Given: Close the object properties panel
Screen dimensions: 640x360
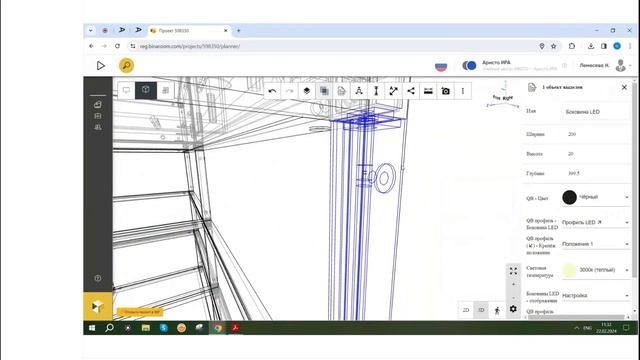Looking at the screenshot, I should pos(624,87).
